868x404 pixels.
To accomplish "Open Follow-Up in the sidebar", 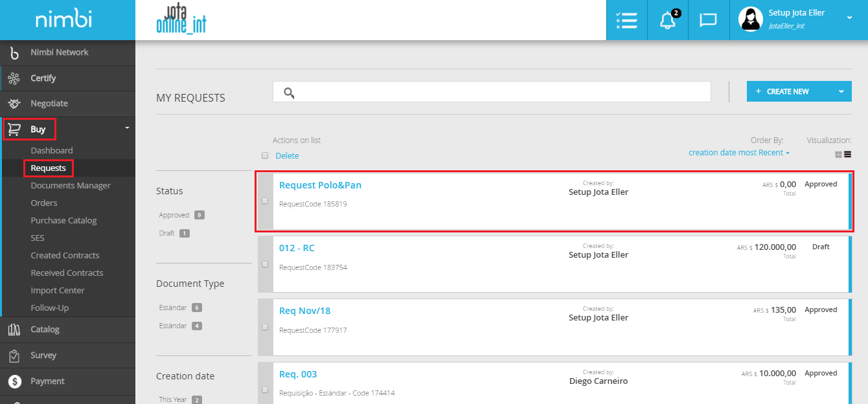I will pyautogui.click(x=49, y=308).
